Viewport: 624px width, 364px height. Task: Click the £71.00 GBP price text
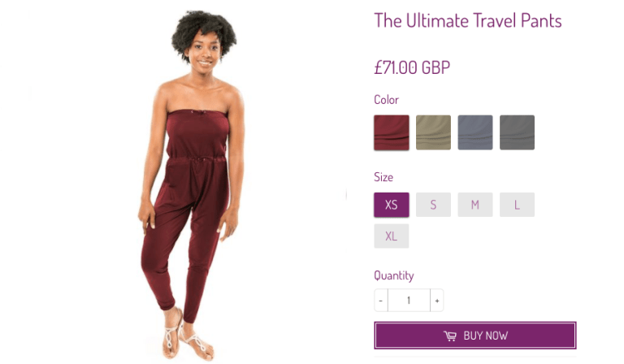pyautogui.click(x=412, y=67)
